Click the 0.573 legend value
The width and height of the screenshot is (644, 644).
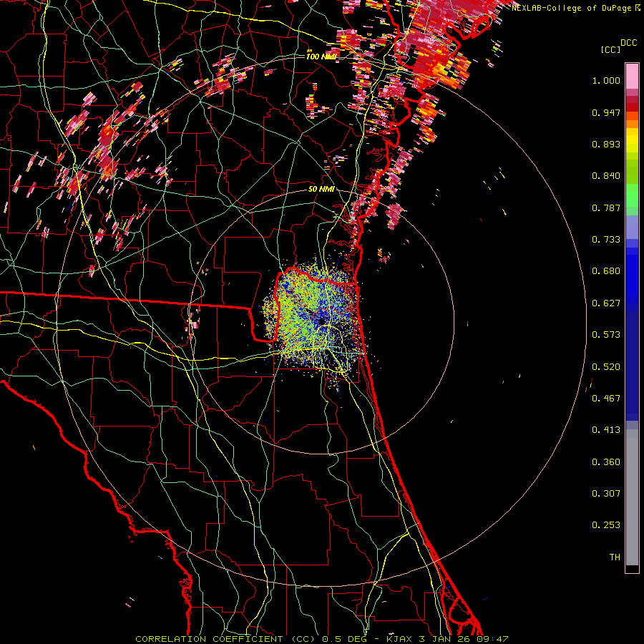606,335
